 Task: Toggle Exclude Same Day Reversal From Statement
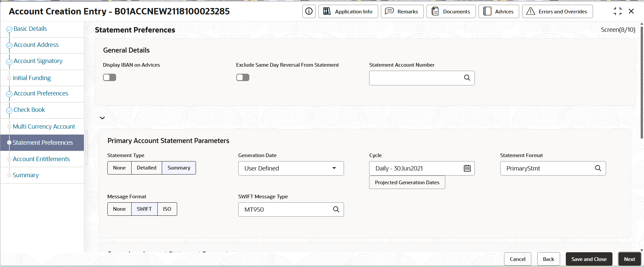click(x=243, y=77)
